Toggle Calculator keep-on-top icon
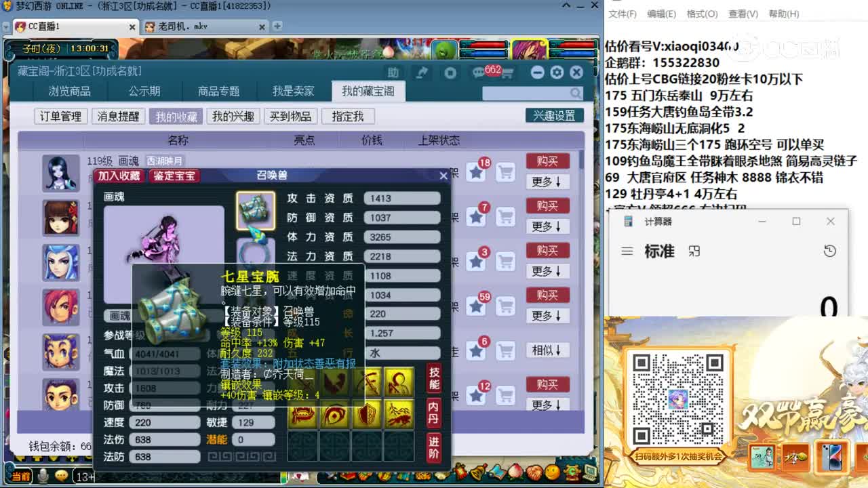Screen dimensions: 868x488 pyautogui.click(x=694, y=251)
